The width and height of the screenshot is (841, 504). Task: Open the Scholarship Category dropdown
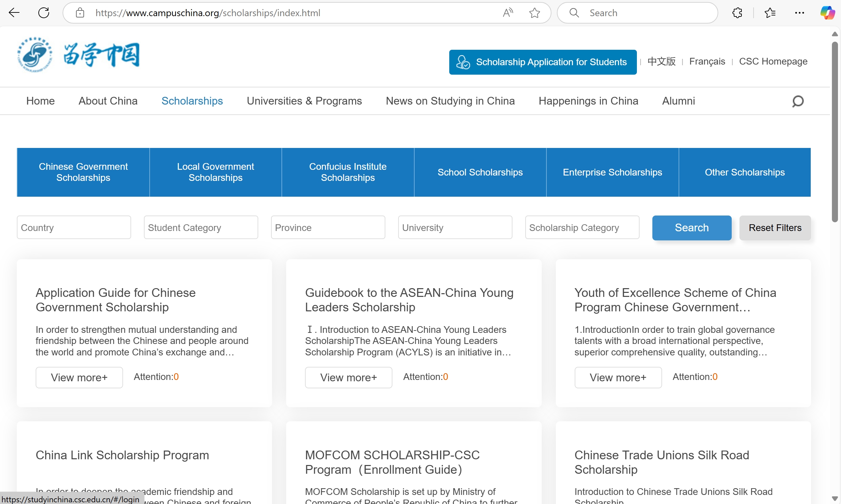(x=582, y=228)
